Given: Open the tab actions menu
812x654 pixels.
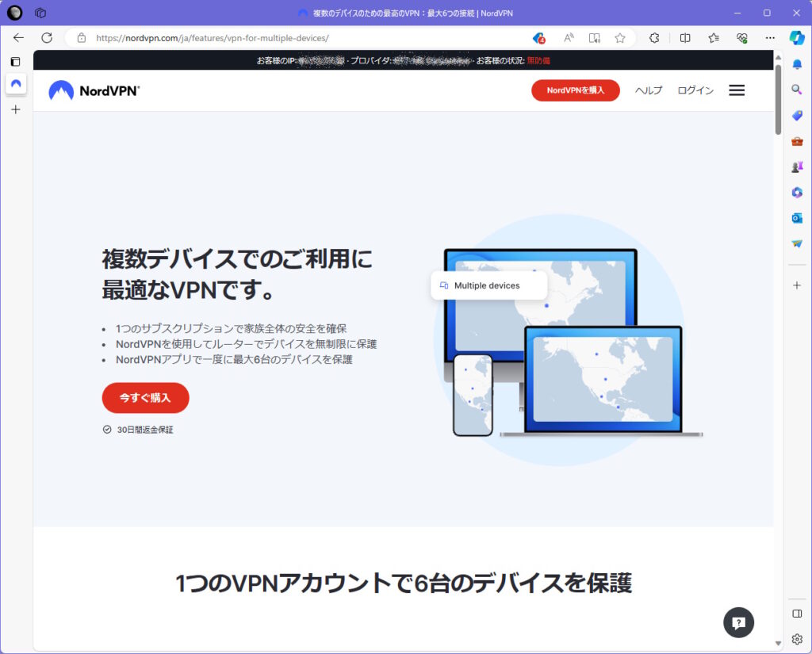Looking at the screenshot, I should [16, 62].
